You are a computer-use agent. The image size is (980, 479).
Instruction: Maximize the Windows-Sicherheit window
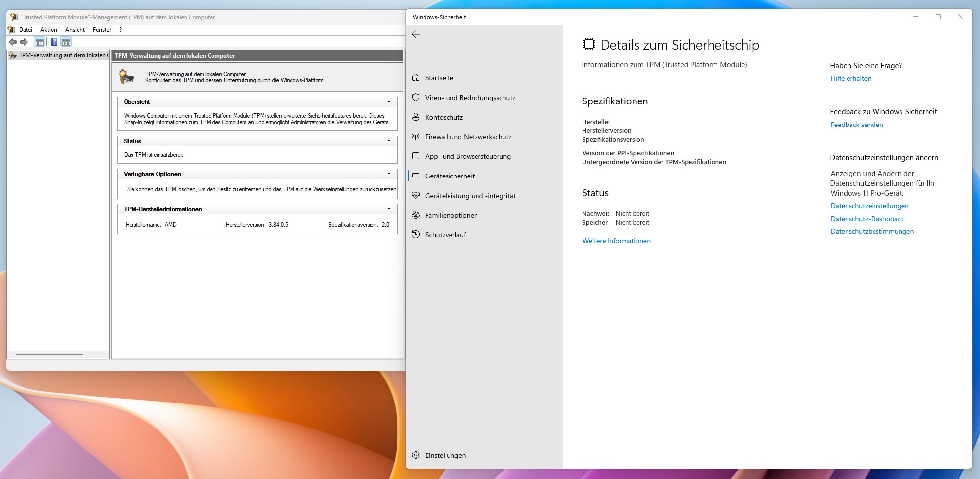(x=938, y=17)
